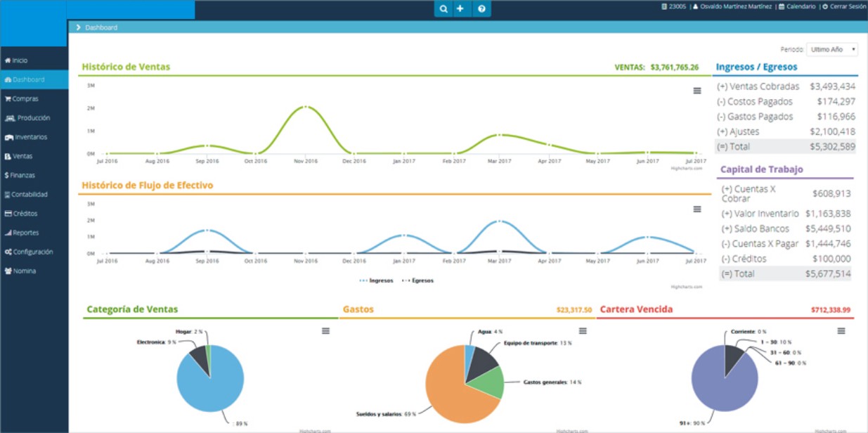Screen dimensions: 868x433
Task: Click the search magnifier icon in top bar
Action: 443,9
